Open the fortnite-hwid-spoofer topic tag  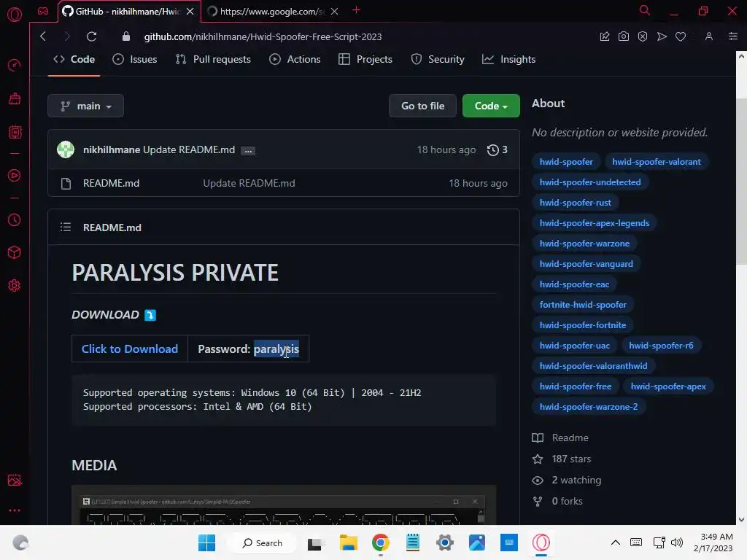click(x=583, y=305)
